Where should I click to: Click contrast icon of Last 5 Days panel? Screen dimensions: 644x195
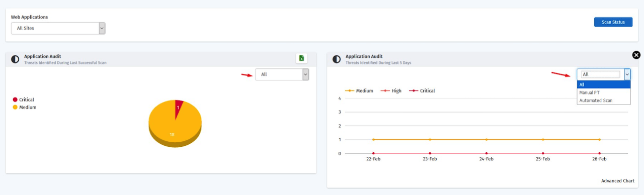[337, 59]
